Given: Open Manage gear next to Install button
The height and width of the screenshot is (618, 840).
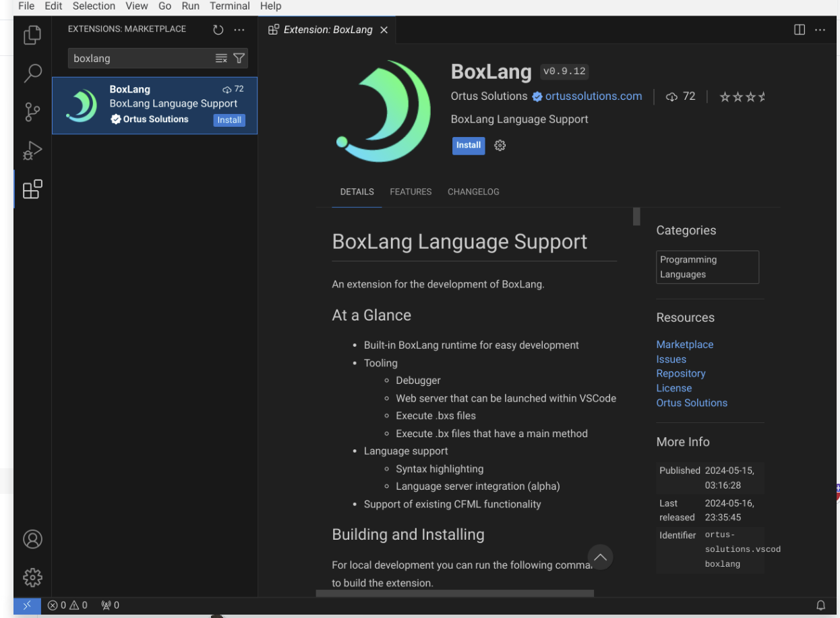Looking at the screenshot, I should click(500, 145).
